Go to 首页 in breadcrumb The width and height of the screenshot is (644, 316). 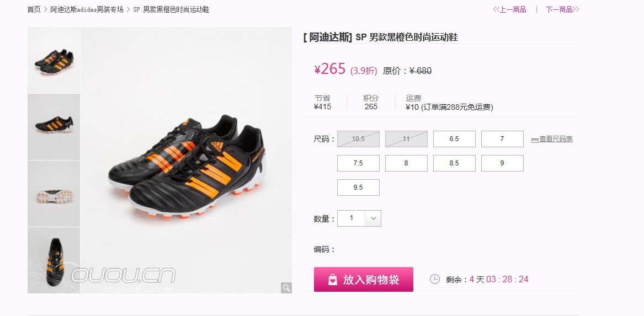coord(34,9)
